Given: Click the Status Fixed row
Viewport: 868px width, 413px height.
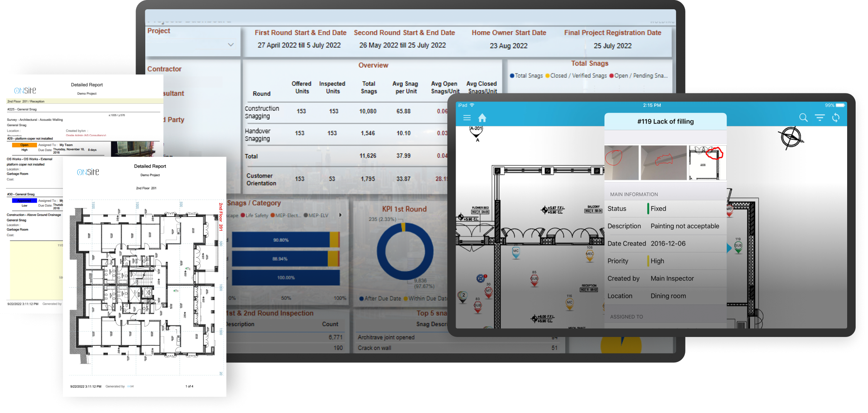Looking at the screenshot, I should click(x=665, y=208).
